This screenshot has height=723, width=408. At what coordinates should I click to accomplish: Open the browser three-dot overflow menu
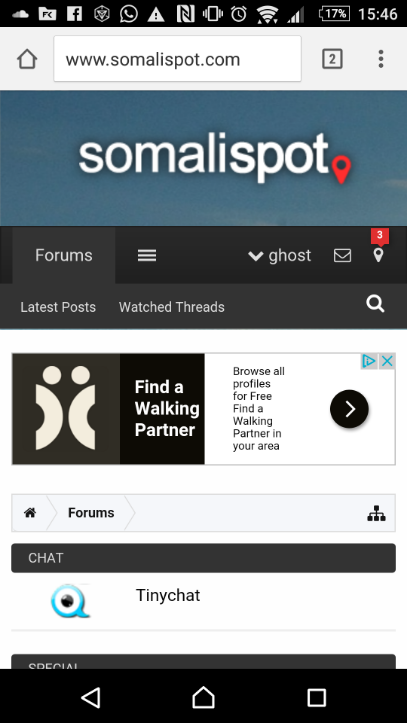381,59
